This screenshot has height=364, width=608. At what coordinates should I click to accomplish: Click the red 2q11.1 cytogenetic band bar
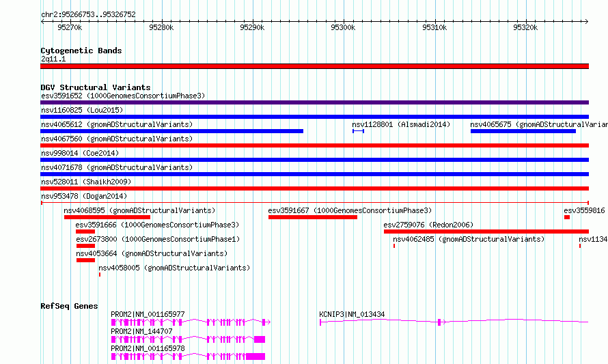coord(314,66)
